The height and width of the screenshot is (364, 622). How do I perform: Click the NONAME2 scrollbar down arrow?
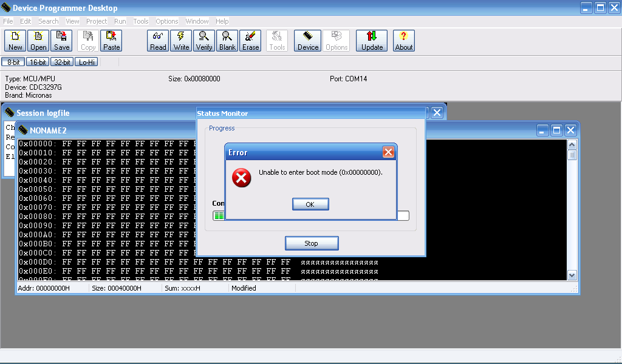pos(572,275)
